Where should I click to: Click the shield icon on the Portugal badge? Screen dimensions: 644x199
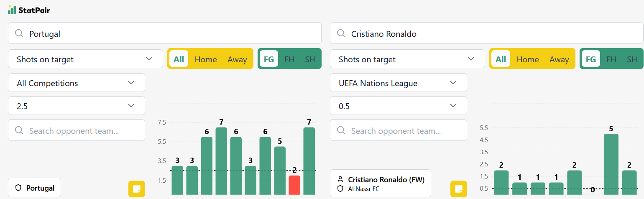click(x=18, y=188)
